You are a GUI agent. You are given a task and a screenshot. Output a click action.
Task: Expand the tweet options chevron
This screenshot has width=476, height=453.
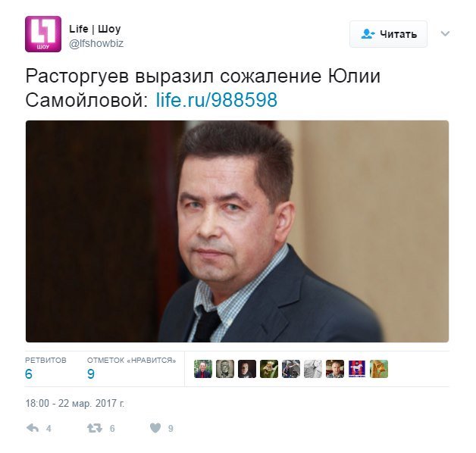(445, 33)
